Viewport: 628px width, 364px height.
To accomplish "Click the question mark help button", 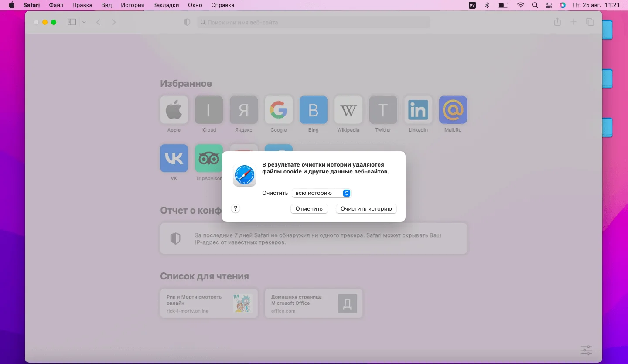I will tap(235, 209).
